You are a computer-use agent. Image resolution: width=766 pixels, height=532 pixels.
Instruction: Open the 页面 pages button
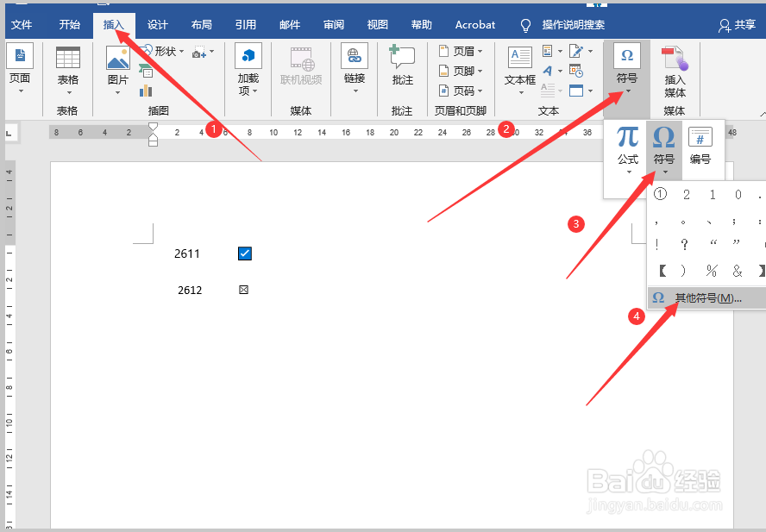20,68
